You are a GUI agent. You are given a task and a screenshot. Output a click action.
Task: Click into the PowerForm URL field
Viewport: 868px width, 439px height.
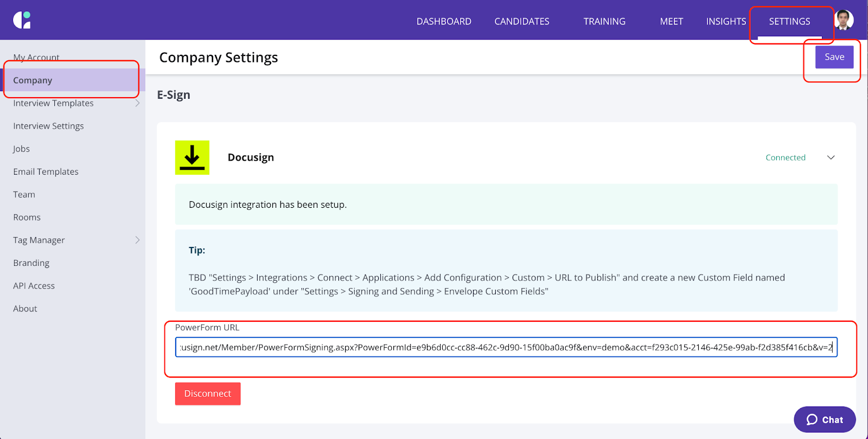point(506,347)
